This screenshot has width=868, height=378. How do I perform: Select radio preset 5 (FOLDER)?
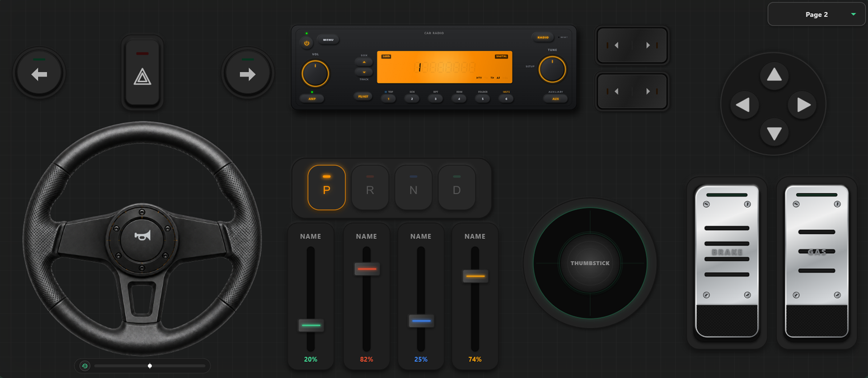[x=483, y=99]
